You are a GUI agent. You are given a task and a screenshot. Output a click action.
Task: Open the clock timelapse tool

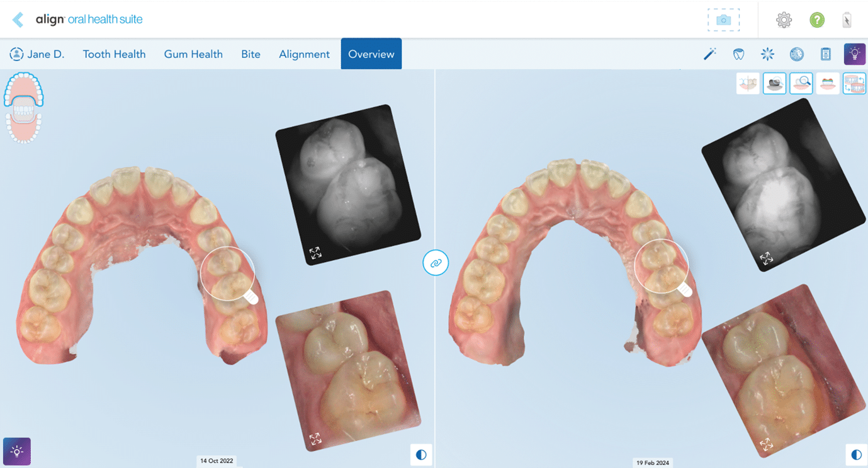797,54
